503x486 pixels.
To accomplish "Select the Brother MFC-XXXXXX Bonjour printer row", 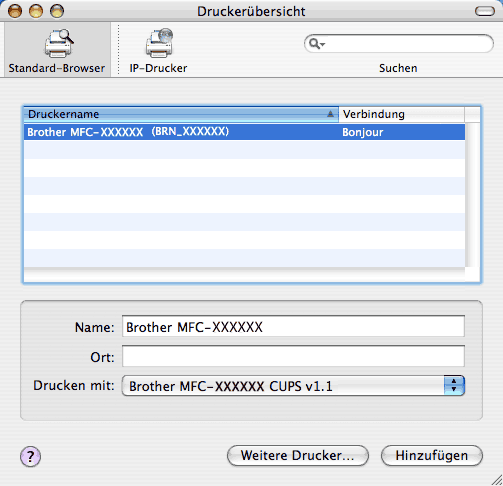I will pyautogui.click(x=244, y=132).
